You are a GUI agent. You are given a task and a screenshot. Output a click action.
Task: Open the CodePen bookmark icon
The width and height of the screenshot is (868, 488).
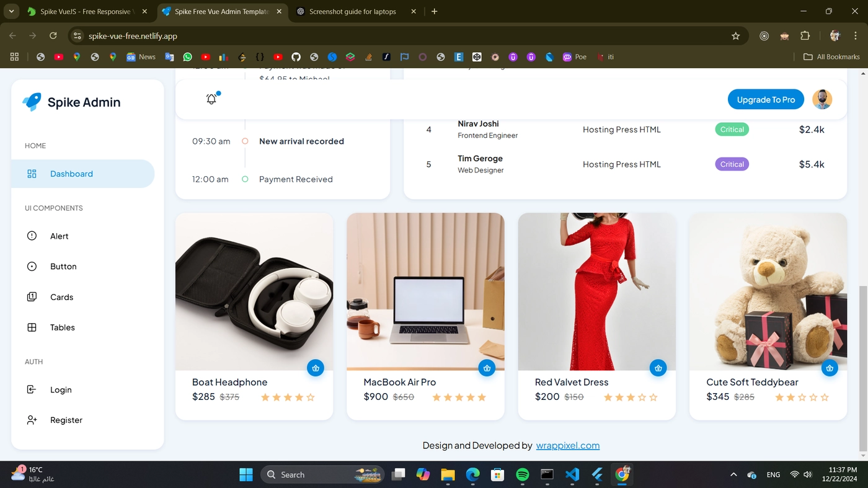[477, 56]
